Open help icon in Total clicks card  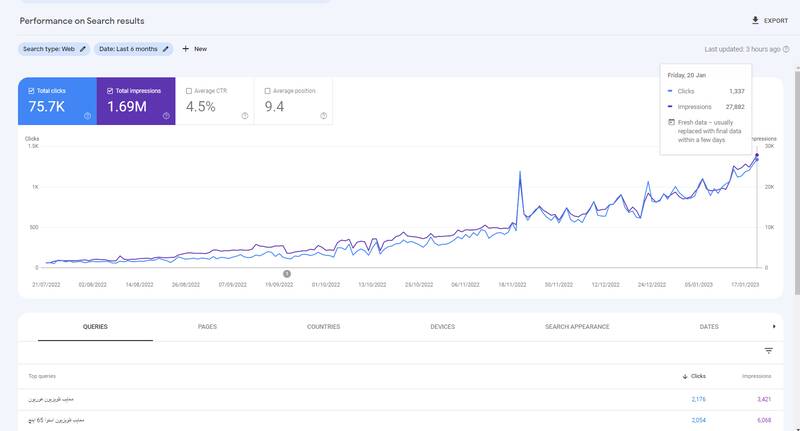click(88, 116)
